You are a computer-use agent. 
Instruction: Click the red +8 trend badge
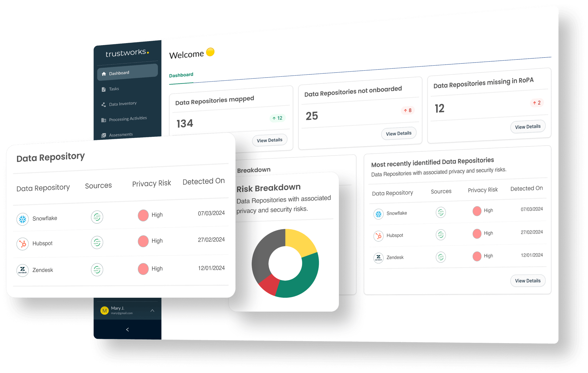(407, 110)
